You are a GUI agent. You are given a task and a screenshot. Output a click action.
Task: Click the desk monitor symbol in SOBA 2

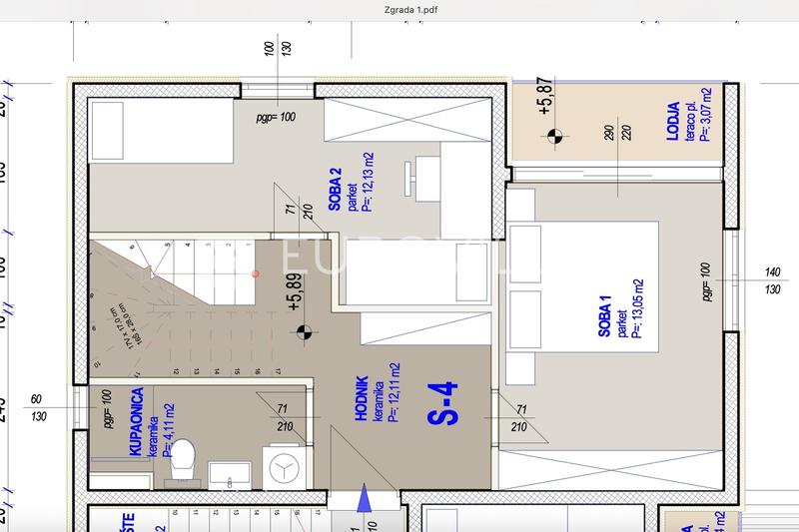point(408,179)
